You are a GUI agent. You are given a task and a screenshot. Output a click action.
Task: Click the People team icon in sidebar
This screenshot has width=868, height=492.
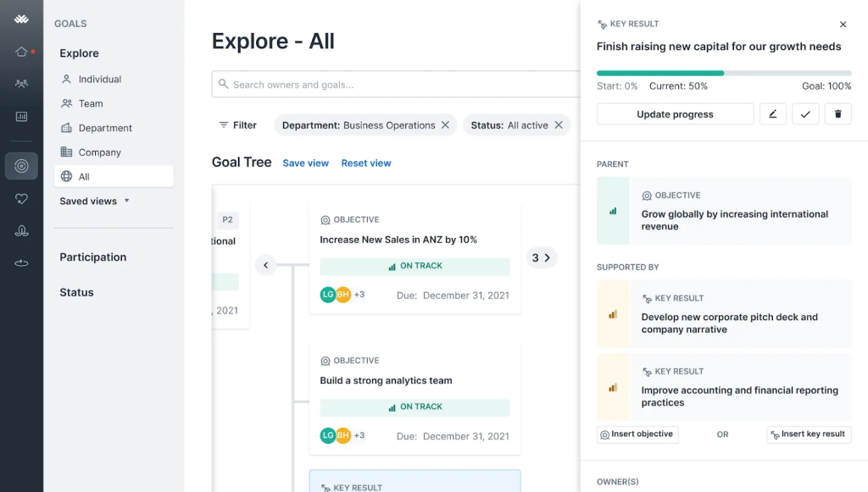pos(20,82)
